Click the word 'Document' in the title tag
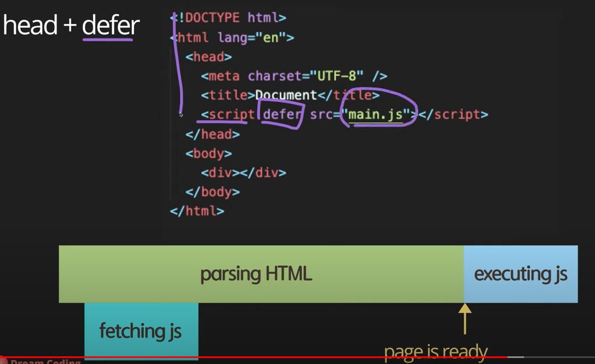Image resolution: width=595 pixels, height=364 pixels. click(x=286, y=95)
